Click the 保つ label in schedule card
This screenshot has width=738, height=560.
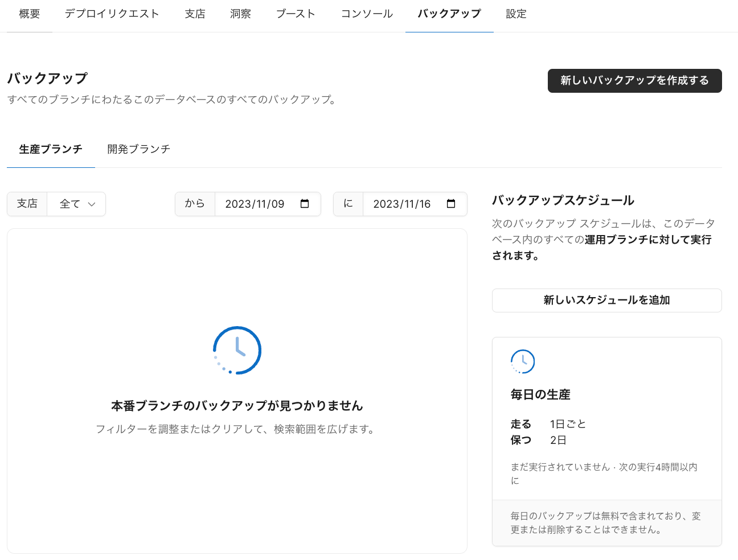521,440
